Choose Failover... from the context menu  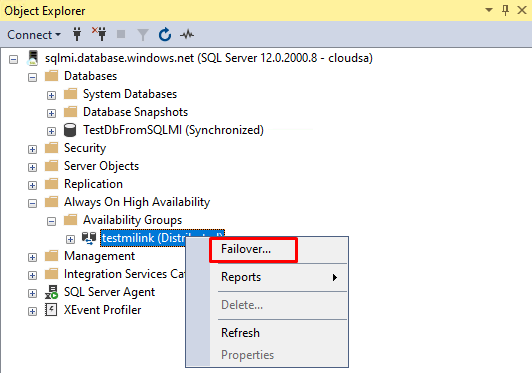pyautogui.click(x=279, y=249)
